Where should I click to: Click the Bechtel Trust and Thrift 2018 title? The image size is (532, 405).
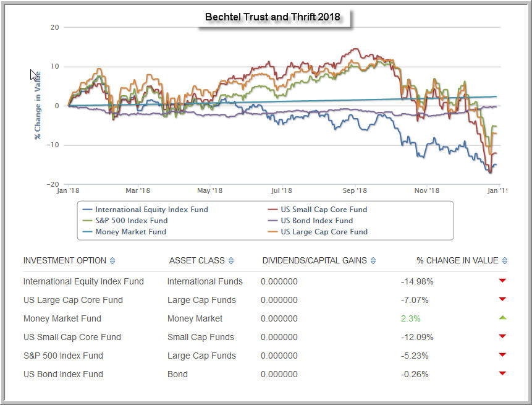(x=272, y=17)
